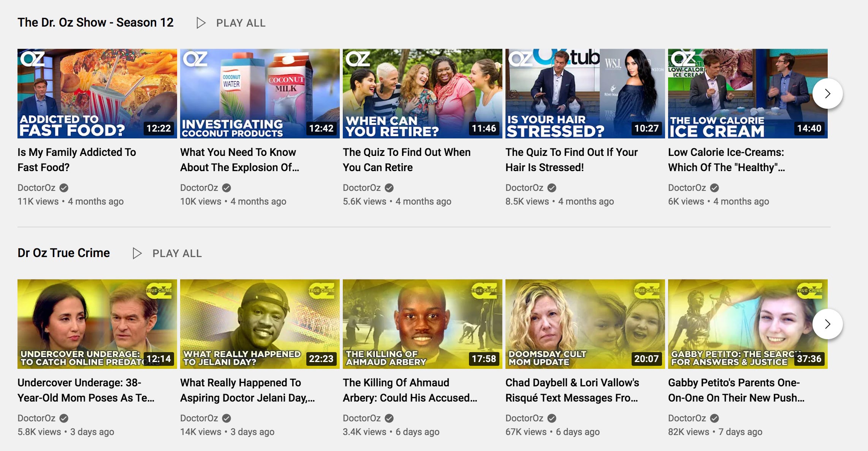Click '5.6K views • 4 months ago' text
Screen dimensions: 868x451
(x=397, y=202)
